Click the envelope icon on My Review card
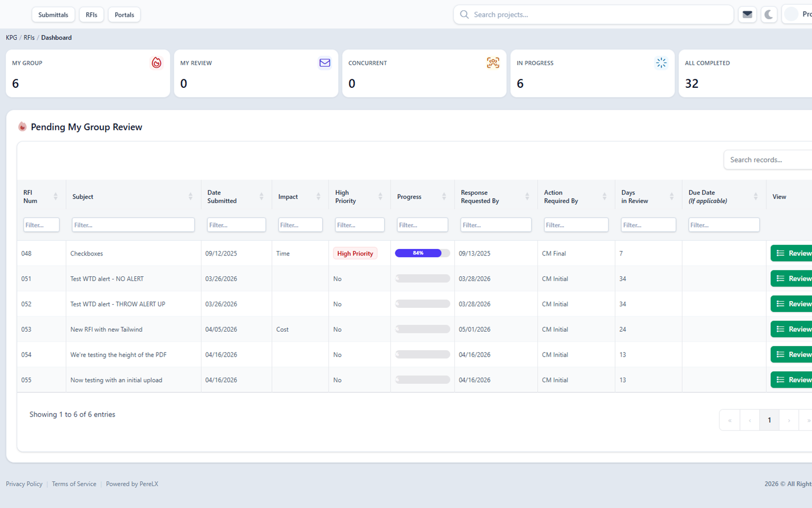 pyautogui.click(x=325, y=62)
